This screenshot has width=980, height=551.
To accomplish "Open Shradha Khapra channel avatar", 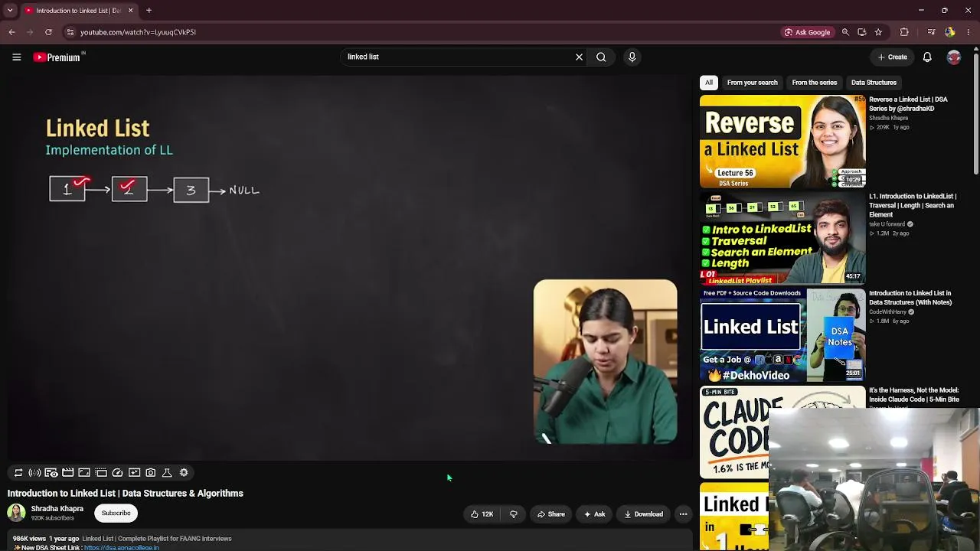I will tap(16, 513).
